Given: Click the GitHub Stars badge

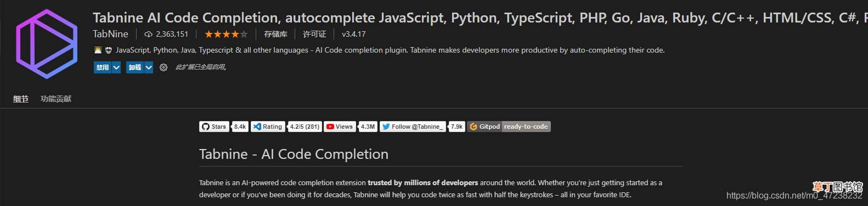Looking at the screenshot, I should [x=214, y=127].
